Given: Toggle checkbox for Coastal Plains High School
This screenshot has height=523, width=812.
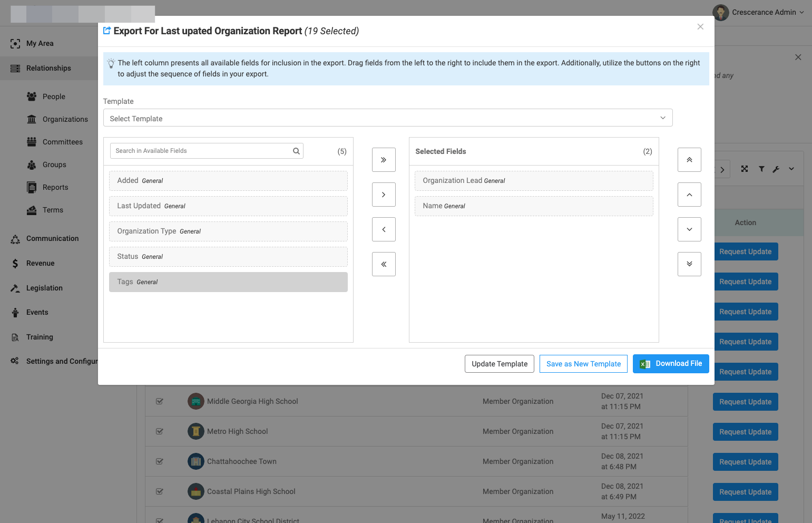Looking at the screenshot, I should 160,491.
